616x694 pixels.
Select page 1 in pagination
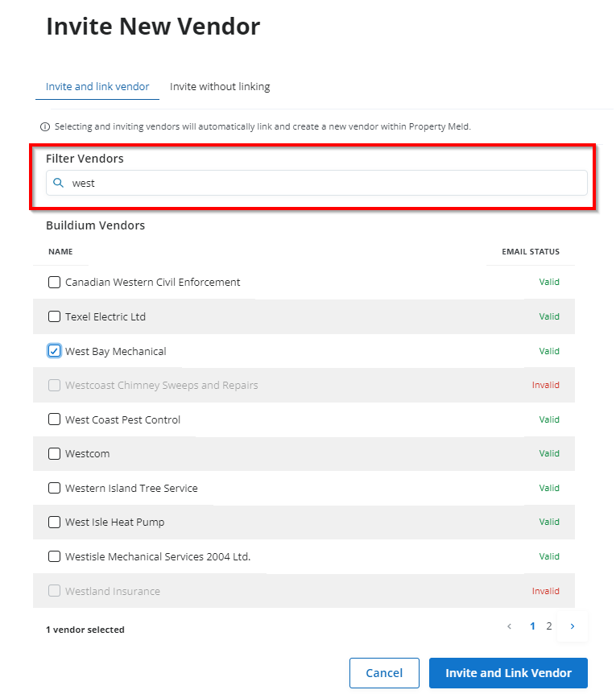click(532, 626)
